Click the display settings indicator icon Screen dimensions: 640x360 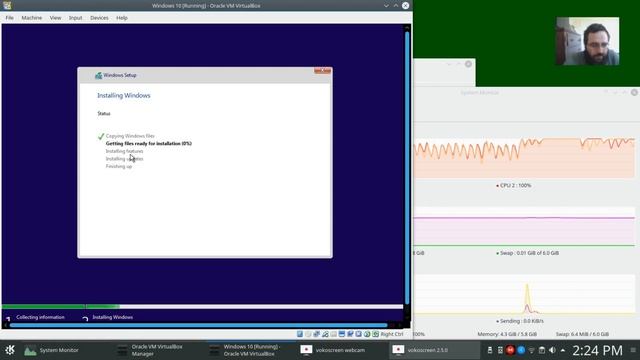pos(342,334)
